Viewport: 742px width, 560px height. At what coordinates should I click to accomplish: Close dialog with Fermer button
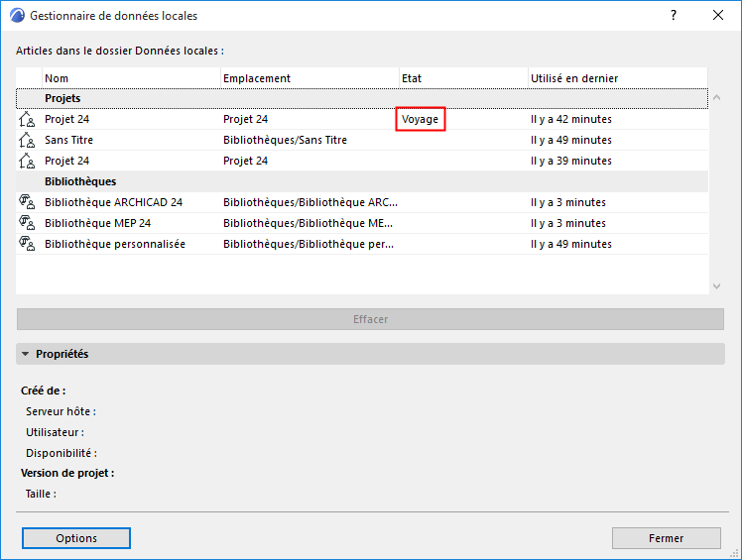(667, 538)
